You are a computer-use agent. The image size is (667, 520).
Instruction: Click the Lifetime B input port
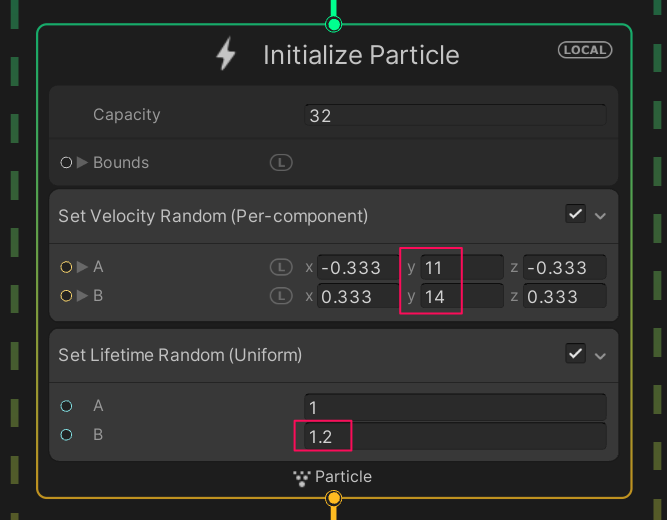coord(66,435)
